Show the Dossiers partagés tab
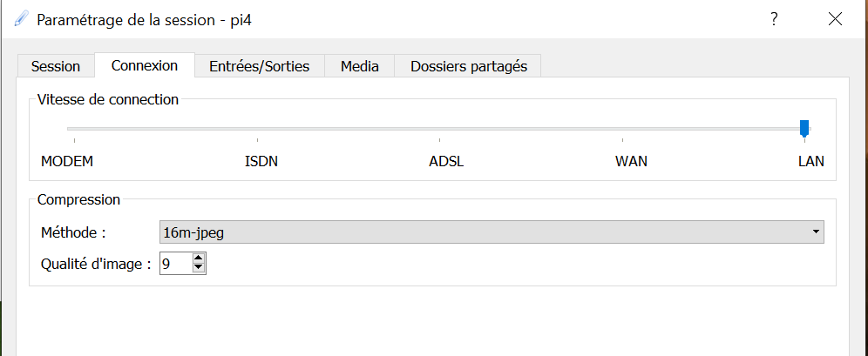868x356 pixels. click(x=468, y=66)
